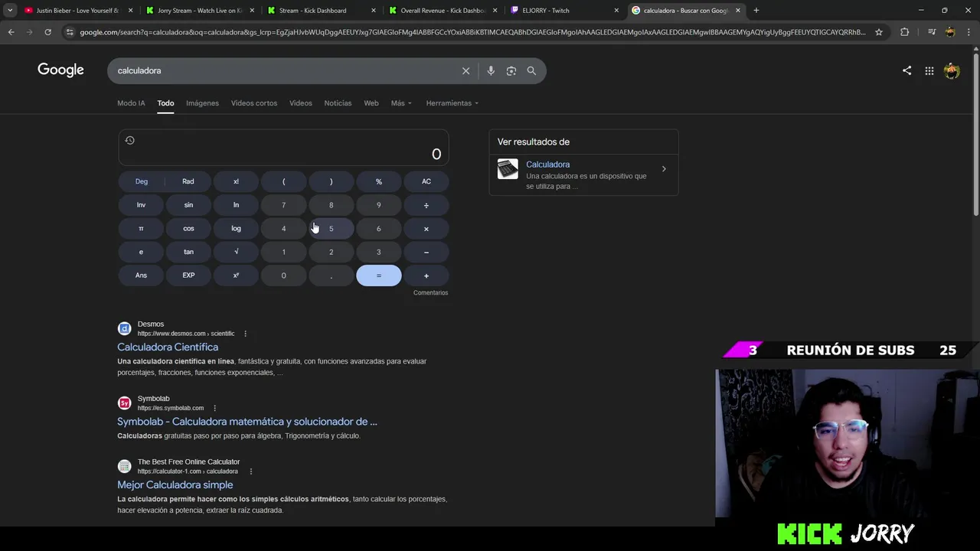This screenshot has width=980, height=551.
Task: Expand the Más dropdown
Action: [x=401, y=103]
